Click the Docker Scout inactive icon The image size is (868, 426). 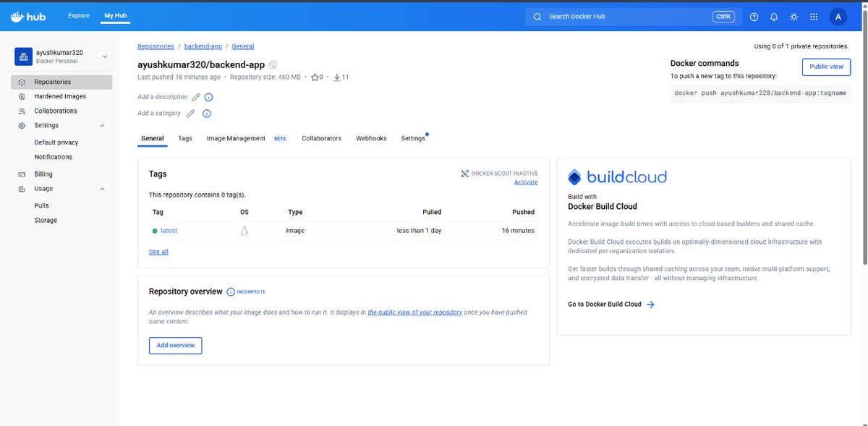465,174
